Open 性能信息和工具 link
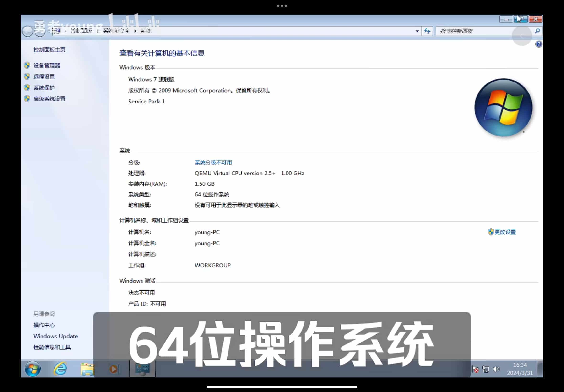 click(52, 347)
